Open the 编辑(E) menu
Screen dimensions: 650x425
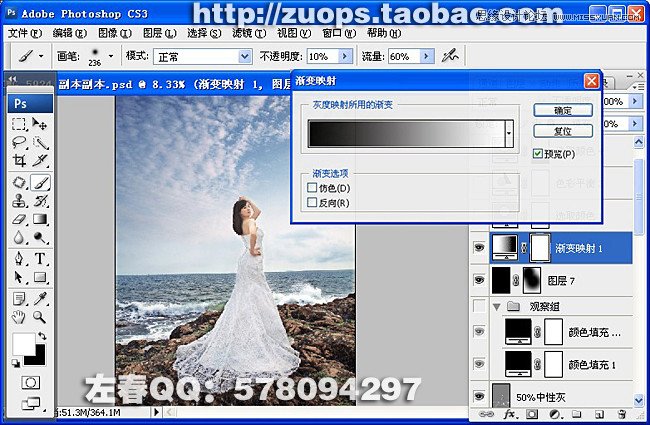pyautogui.click(x=70, y=33)
